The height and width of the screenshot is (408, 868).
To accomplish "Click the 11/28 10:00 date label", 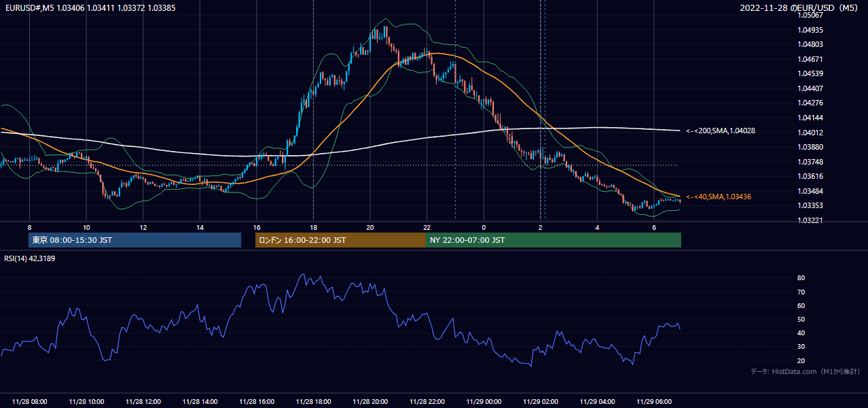I will (x=86, y=402).
